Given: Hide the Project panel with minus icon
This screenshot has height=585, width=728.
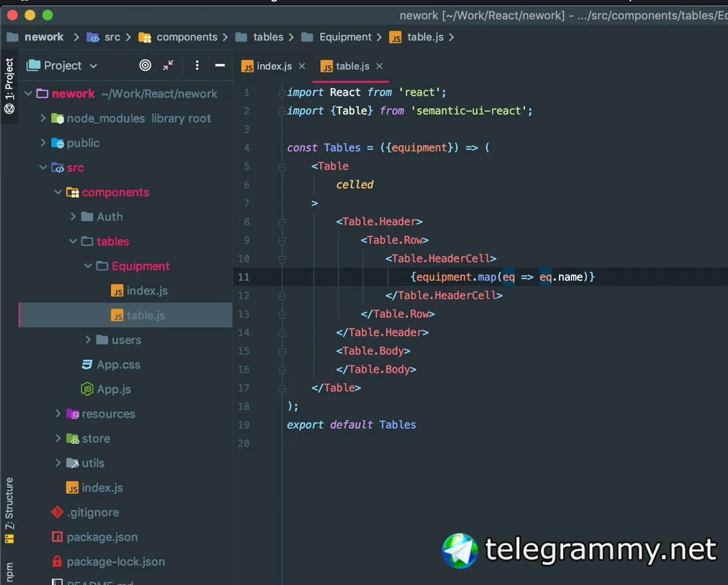Looking at the screenshot, I should click(220, 65).
